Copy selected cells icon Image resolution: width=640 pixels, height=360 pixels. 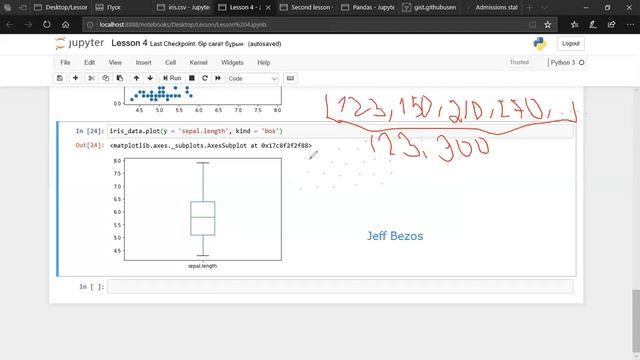click(106, 78)
